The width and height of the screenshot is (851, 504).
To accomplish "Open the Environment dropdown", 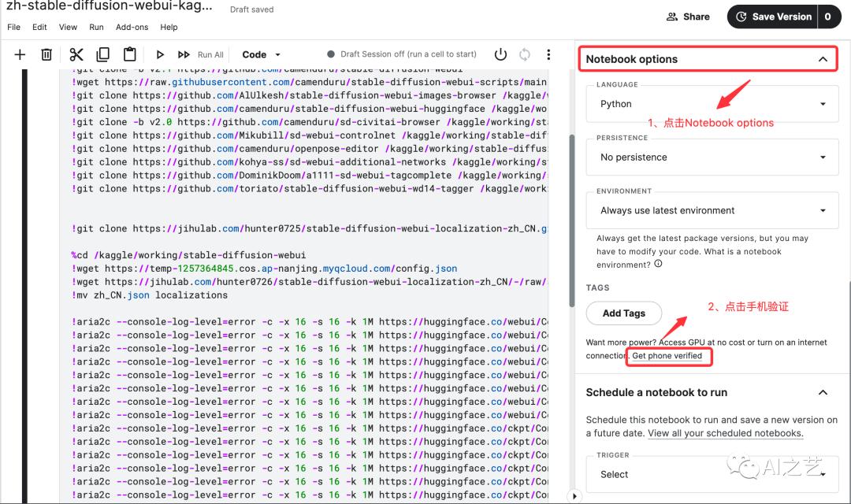I will pos(707,210).
